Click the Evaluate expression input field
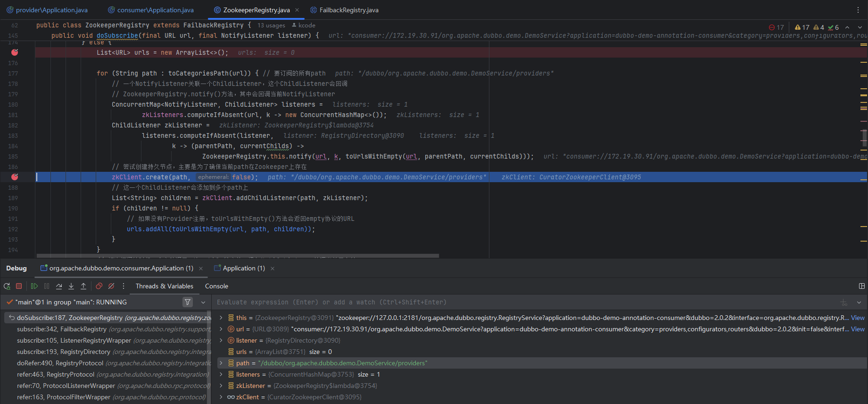This screenshot has height=404, width=868. click(x=519, y=302)
